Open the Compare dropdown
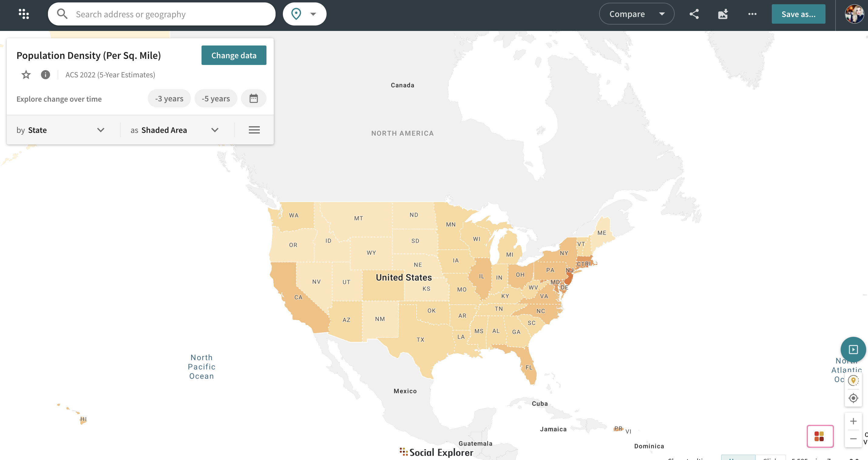This screenshot has width=868, height=460. 636,14
